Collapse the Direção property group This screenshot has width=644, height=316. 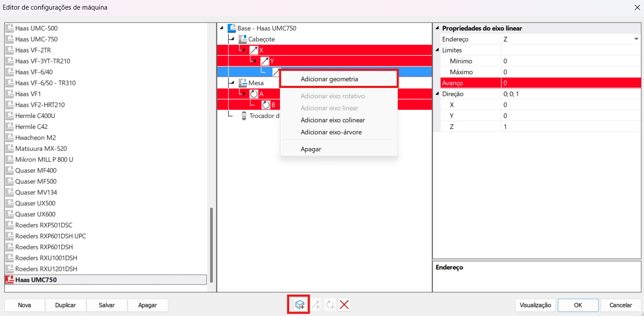[437, 94]
